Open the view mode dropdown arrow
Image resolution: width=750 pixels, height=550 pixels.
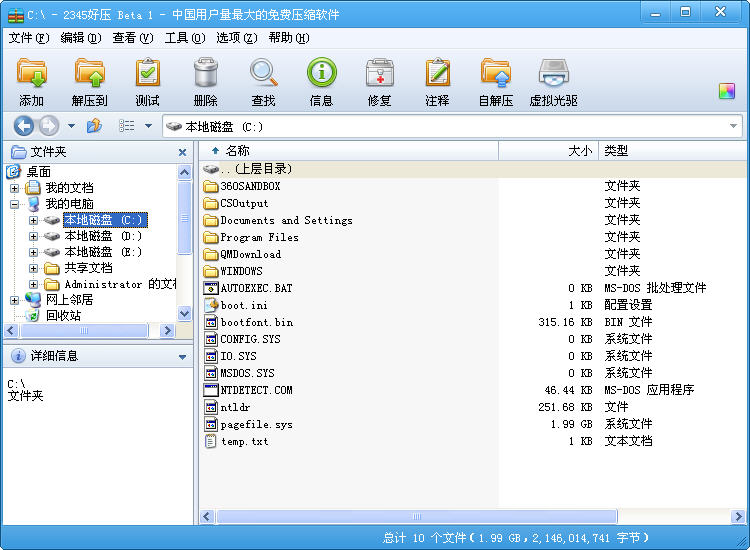148,126
